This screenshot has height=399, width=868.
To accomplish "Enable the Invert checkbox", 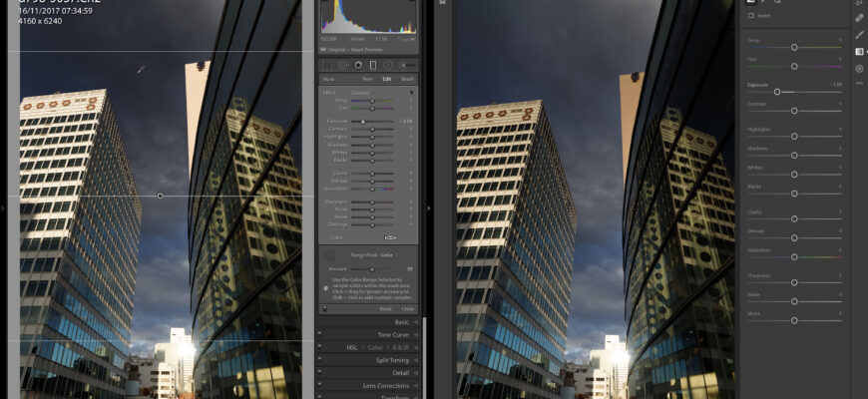I will [752, 16].
